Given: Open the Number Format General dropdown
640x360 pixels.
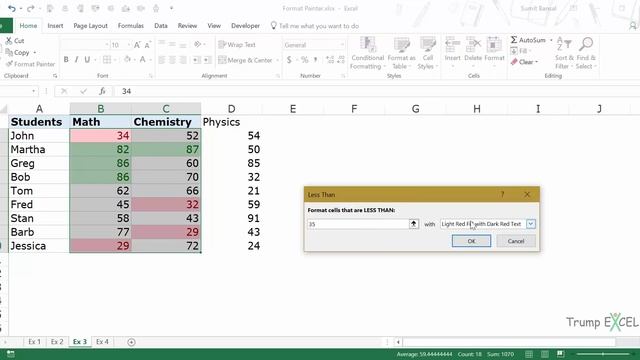Looking at the screenshot, I should tap(342, 44).
